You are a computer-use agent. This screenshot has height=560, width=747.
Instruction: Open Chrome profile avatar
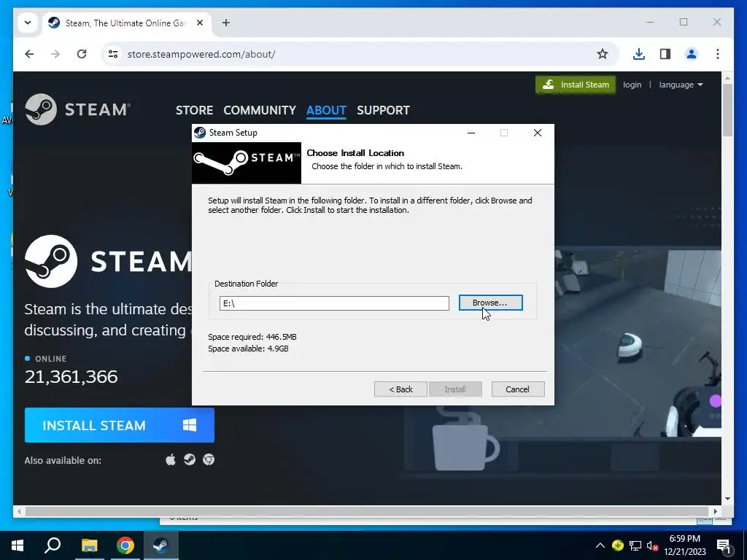point(692,54)
